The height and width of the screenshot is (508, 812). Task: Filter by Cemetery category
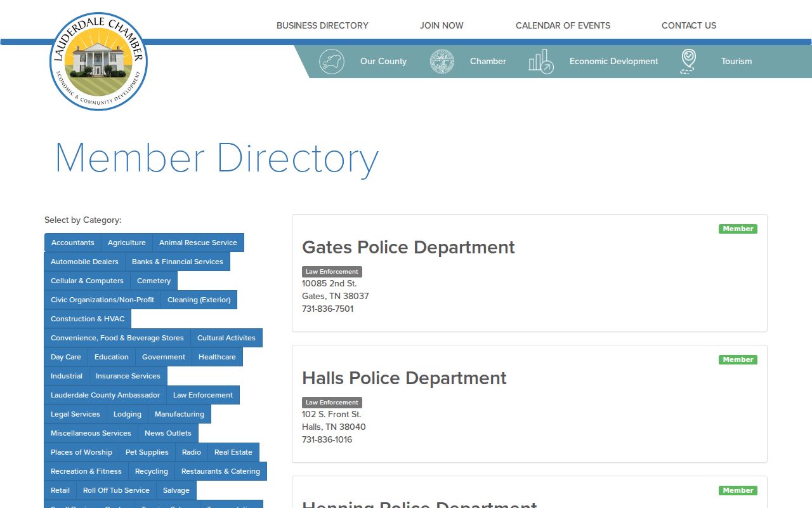pyautogui.click(x=154, y=281)
